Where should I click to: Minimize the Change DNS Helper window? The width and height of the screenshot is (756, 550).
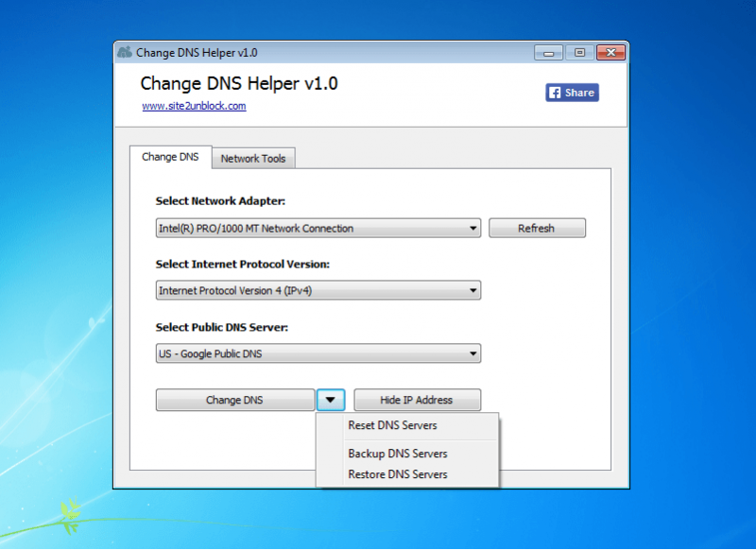(548, 53)
